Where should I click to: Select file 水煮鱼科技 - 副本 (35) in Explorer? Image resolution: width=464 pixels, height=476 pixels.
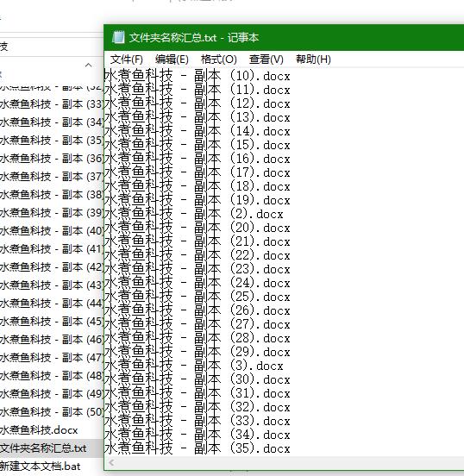52,141
